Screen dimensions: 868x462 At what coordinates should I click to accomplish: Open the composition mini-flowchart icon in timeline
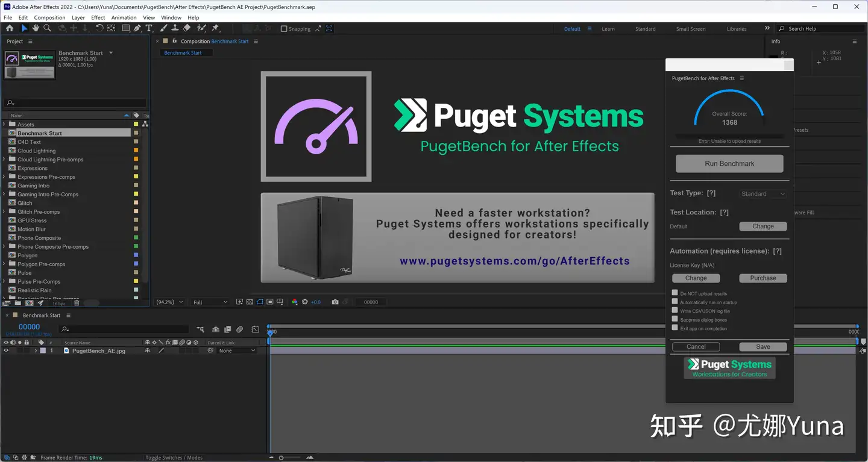(200, 329)
